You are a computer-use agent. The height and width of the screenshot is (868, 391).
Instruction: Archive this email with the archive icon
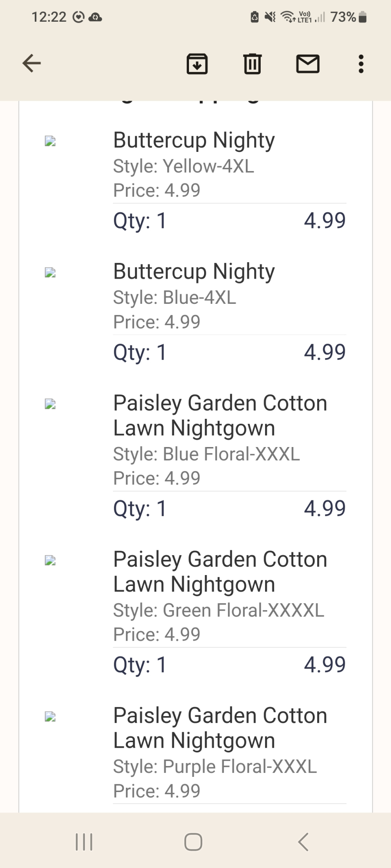[197, 64]
